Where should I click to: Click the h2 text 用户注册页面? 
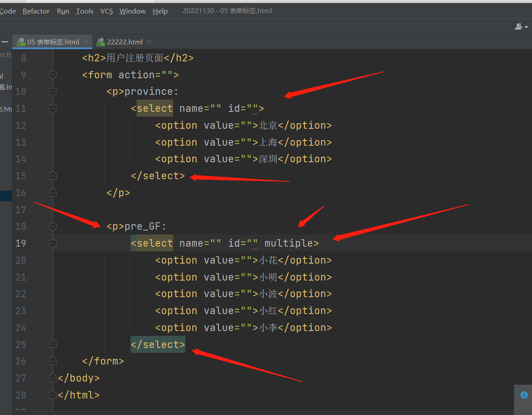pos(135,58)
